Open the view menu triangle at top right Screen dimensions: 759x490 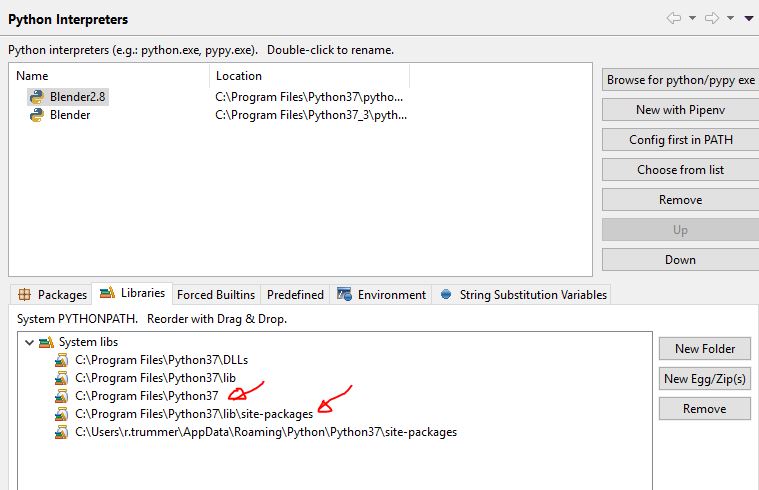click(749, 18)
